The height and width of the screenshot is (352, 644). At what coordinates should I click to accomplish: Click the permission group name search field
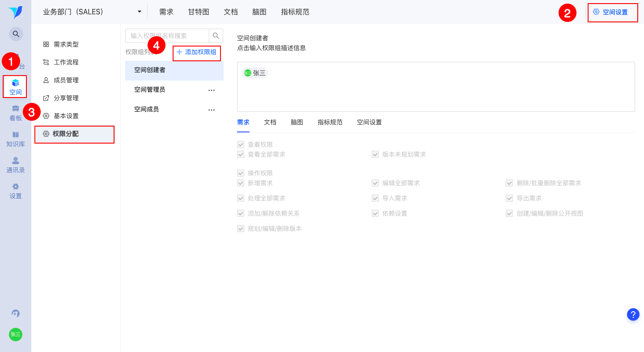click(167, 36)
